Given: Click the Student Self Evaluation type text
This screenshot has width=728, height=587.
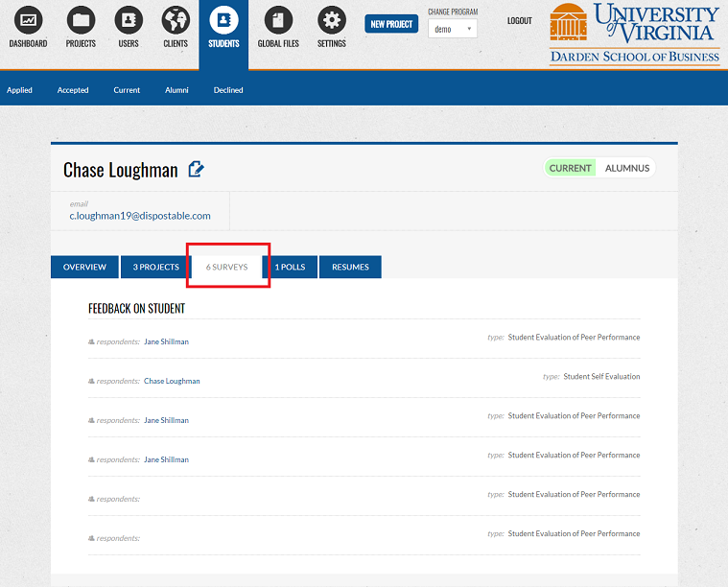Looking at the screenshot, I should click(601, 377).
